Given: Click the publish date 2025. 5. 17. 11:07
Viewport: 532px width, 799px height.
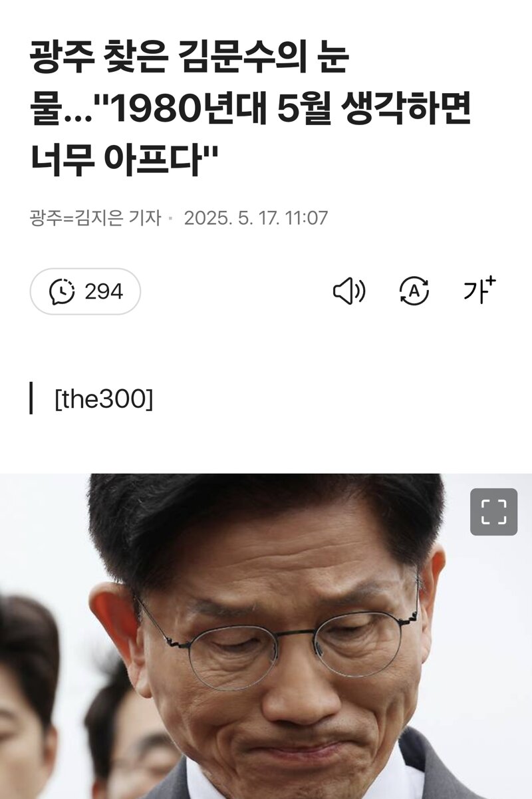Looking at the screenshot, I should [256, 218].
